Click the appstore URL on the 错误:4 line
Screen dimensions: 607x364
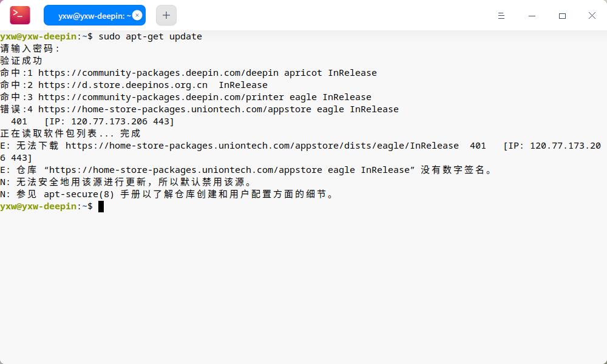[x=182, y=109]
